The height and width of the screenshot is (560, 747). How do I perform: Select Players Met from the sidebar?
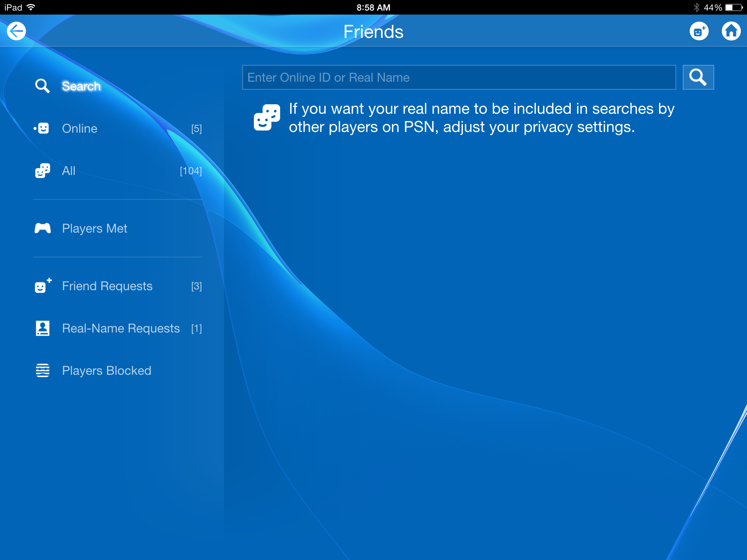(x=94, y=228)
